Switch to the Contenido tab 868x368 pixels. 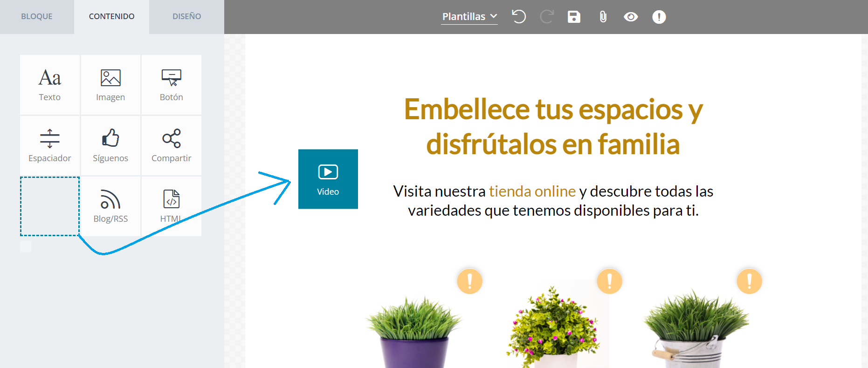(x=112, y=17)
